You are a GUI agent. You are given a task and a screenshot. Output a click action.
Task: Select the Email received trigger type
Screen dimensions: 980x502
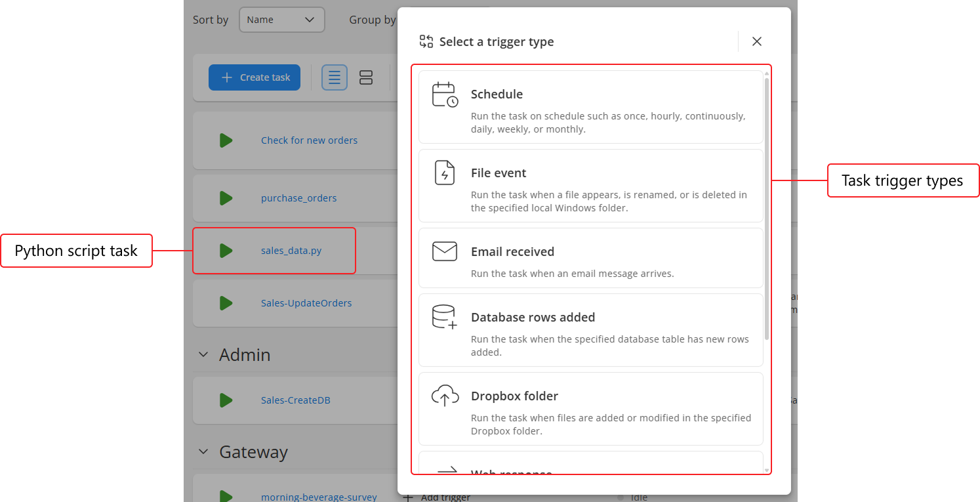[591, 258]
